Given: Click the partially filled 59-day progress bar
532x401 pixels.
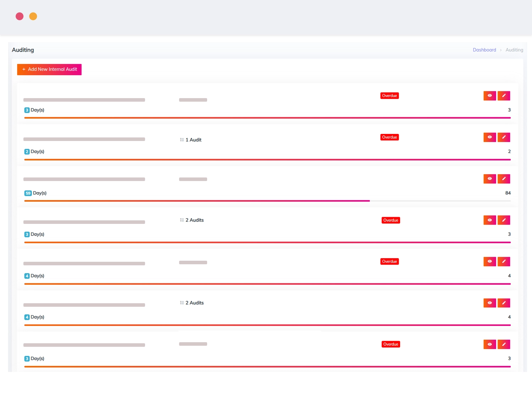Looking at the screenshot, I should (197, 201).
